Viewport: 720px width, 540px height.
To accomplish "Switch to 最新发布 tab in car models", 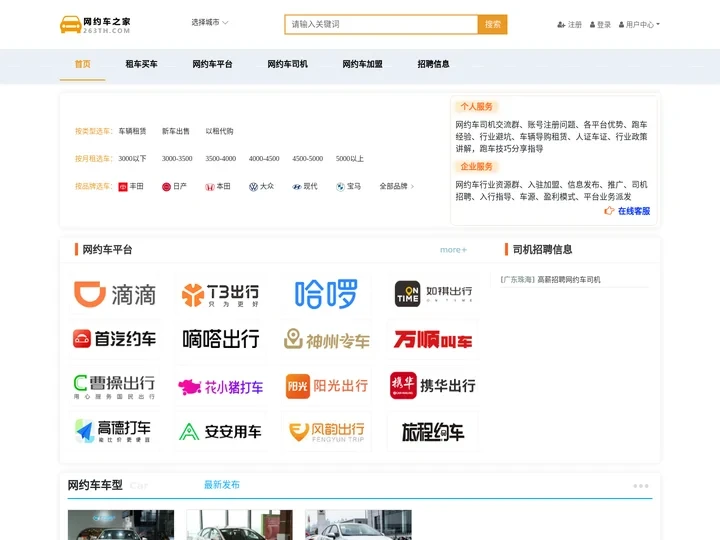I will [222, 485].
